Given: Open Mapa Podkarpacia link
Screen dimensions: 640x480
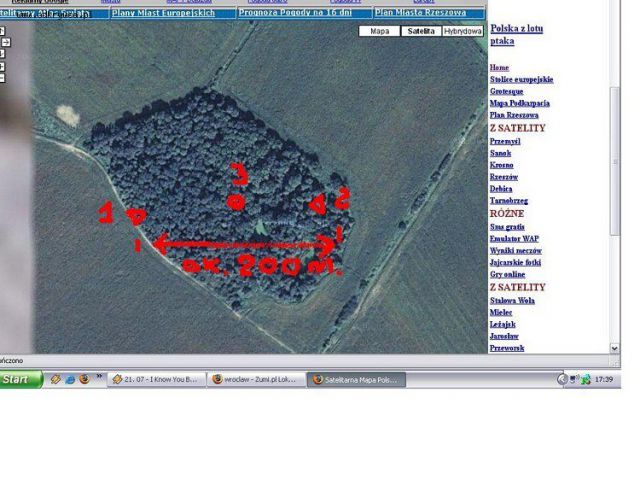Looking at the screenshot, I should click(520, 103).
